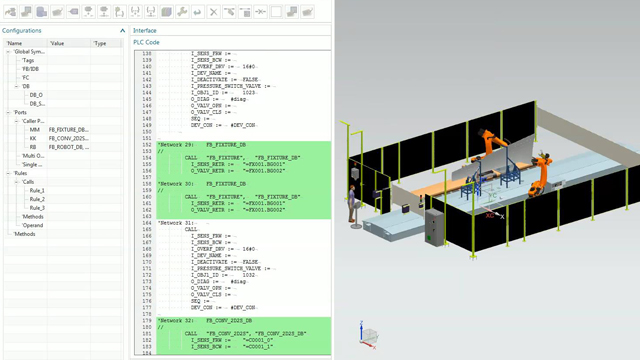This screenshot has width=640, height=360.
Task: Click the tag label icon in toolbar
Action: pyautogui.click(x=73, y=12)
